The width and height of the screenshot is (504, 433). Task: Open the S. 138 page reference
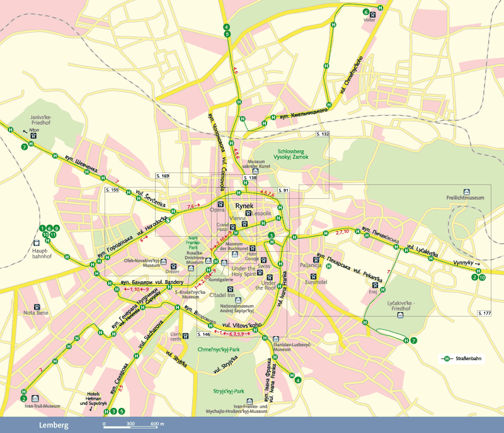click(x=250, y=177)
